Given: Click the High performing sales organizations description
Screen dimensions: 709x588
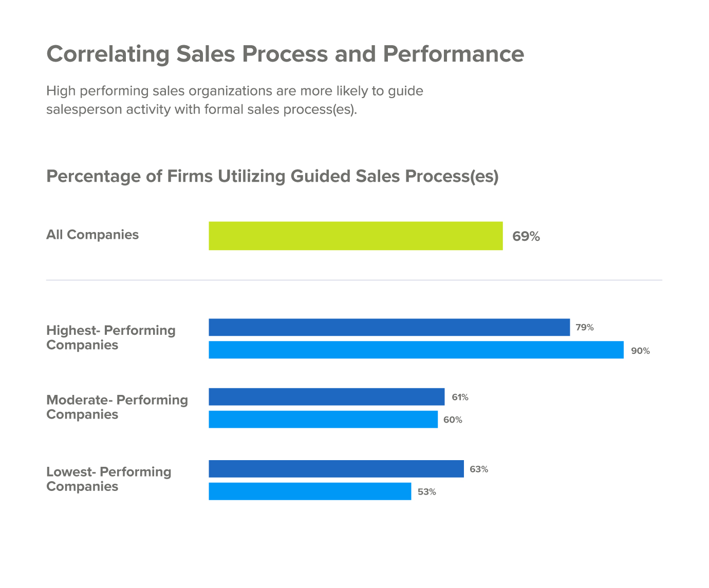Looking at the screenshot, I should 235,100.
